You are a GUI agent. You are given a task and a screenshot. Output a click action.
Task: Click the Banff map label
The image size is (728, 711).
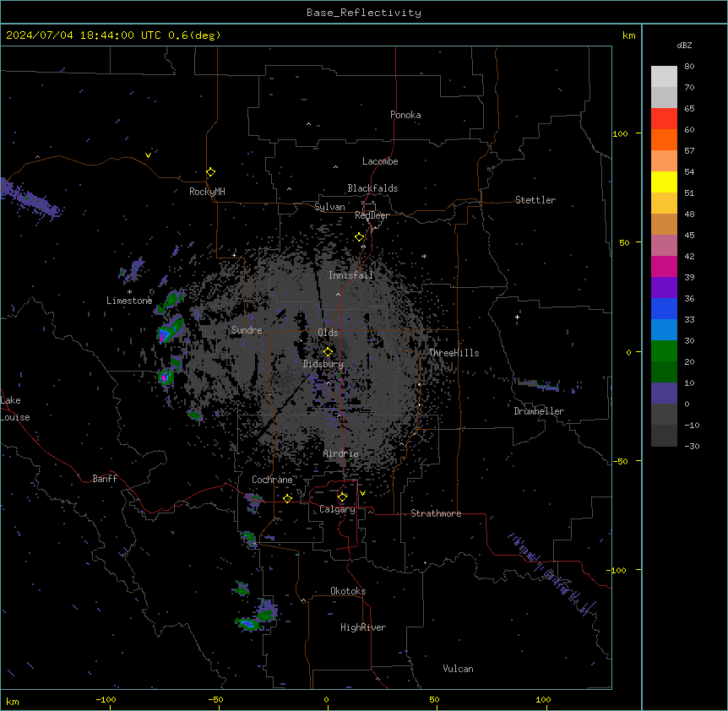105,479
